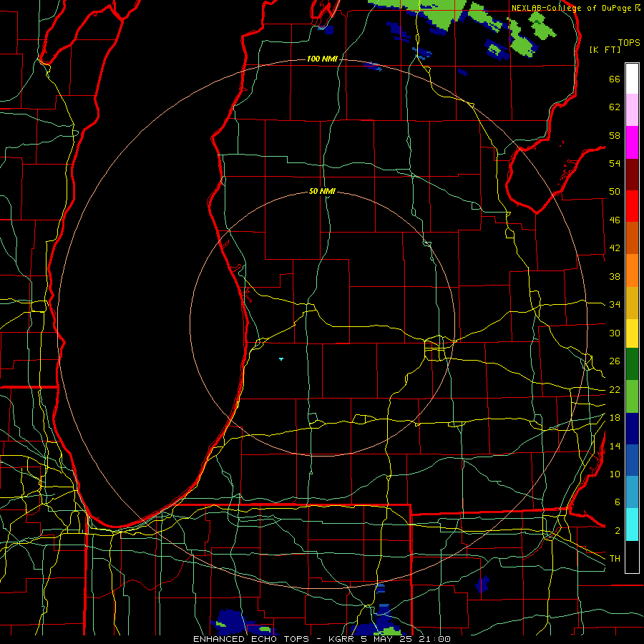This screenshot has height=644, width=644.
Task: Click the medium blue legend swatch
Action: point(632,460)
